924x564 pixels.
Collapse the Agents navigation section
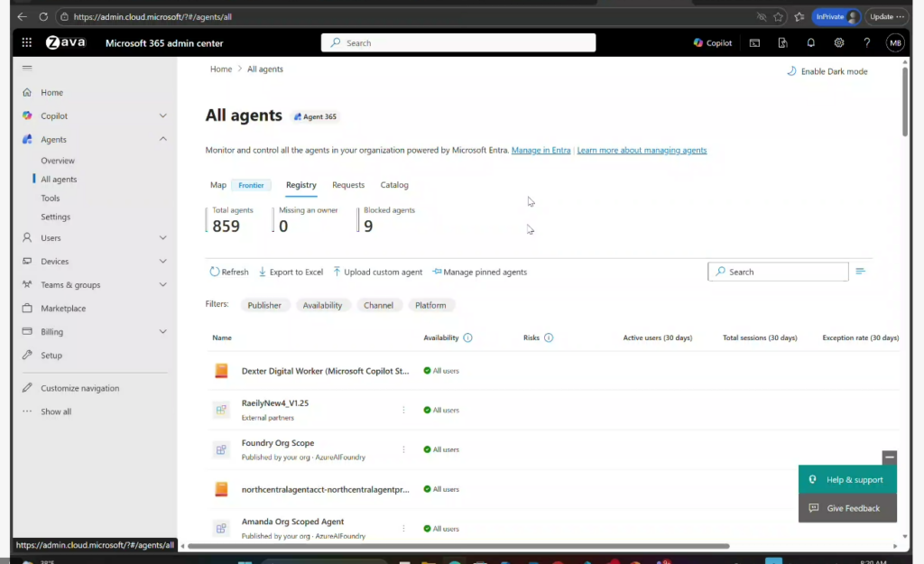(x=162, y=139)
